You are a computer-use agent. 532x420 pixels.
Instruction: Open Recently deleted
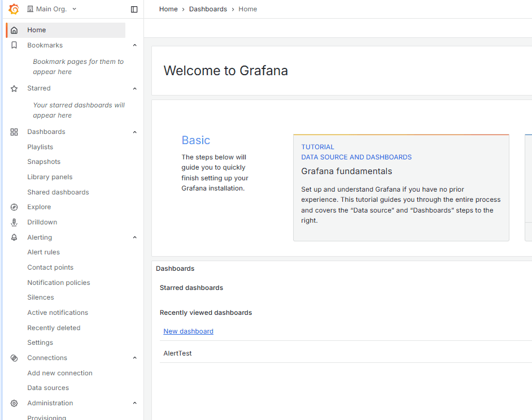tap(54, 328)
